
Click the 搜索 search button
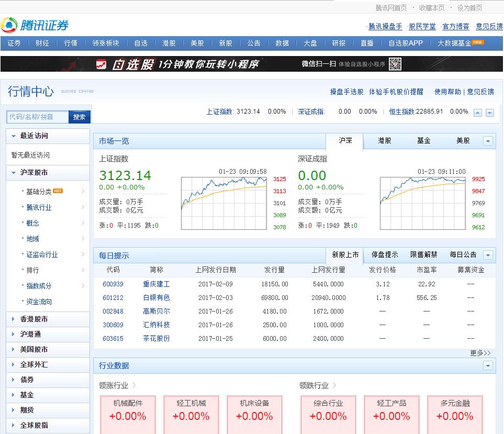[x=79, y=117]
